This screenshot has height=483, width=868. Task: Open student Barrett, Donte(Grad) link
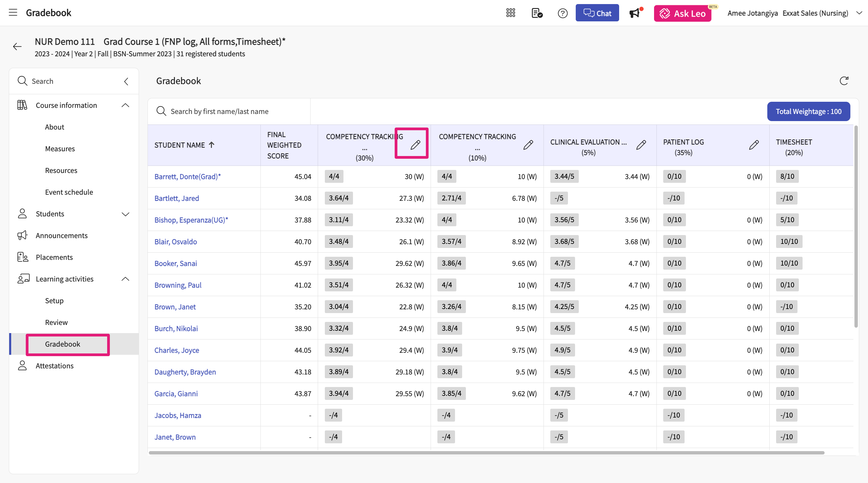click(x=188, y=177)
